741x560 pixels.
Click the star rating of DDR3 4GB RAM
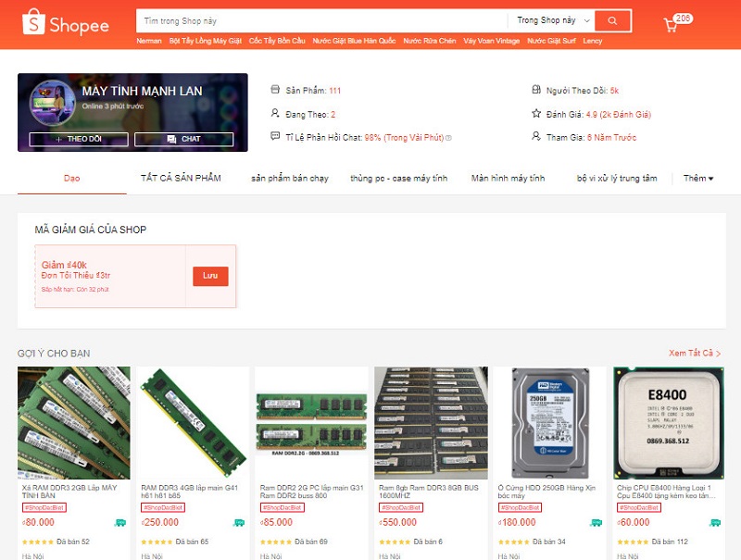pos(157,541)
